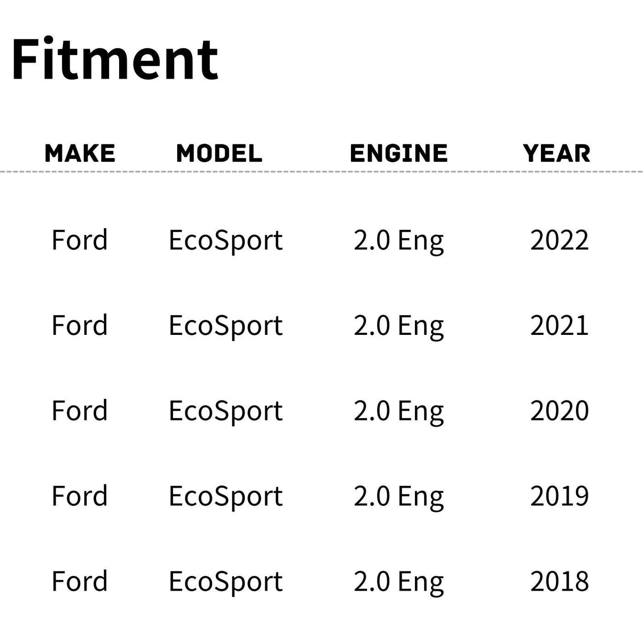The height and width of the screenshot is (644, 644).
Task: Click EcoSport in the 2019 row
Action: coord(225,496)
